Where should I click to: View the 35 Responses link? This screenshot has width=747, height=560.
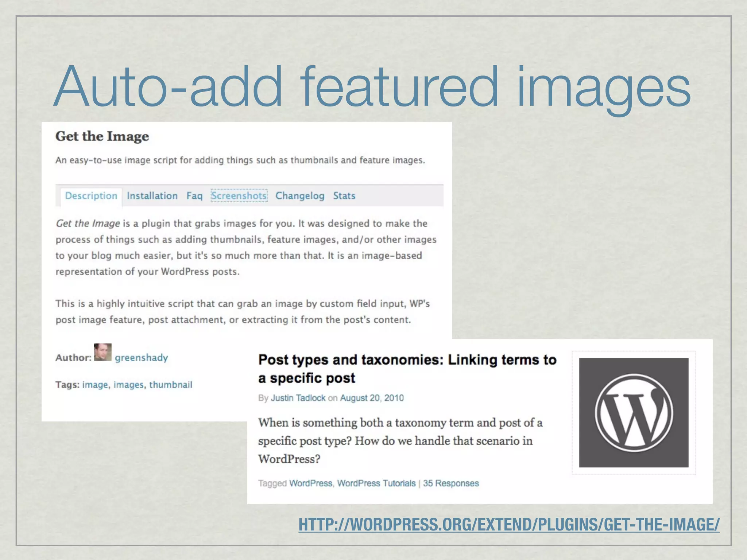[451, 483]
